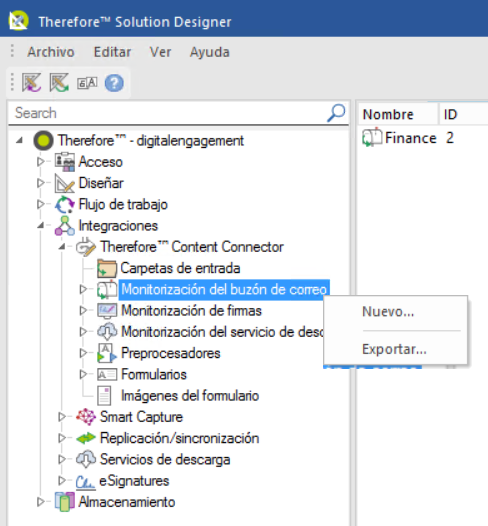Click the magnifier search icon

click(336, 113)
